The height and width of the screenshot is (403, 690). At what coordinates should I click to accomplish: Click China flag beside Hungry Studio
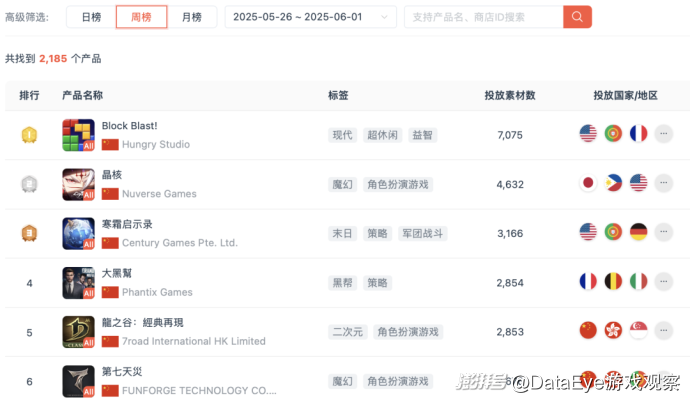coord(110,145)
